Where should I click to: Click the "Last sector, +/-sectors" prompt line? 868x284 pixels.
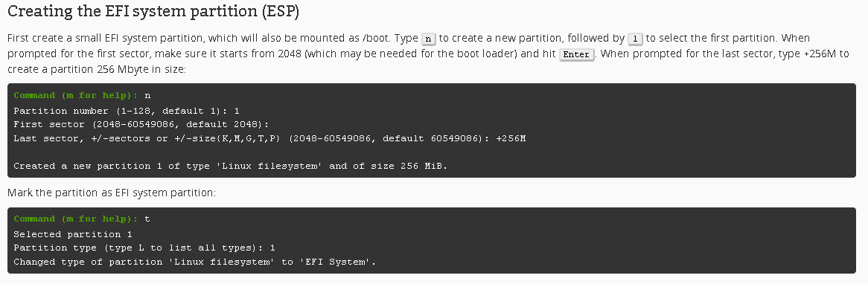269,138
